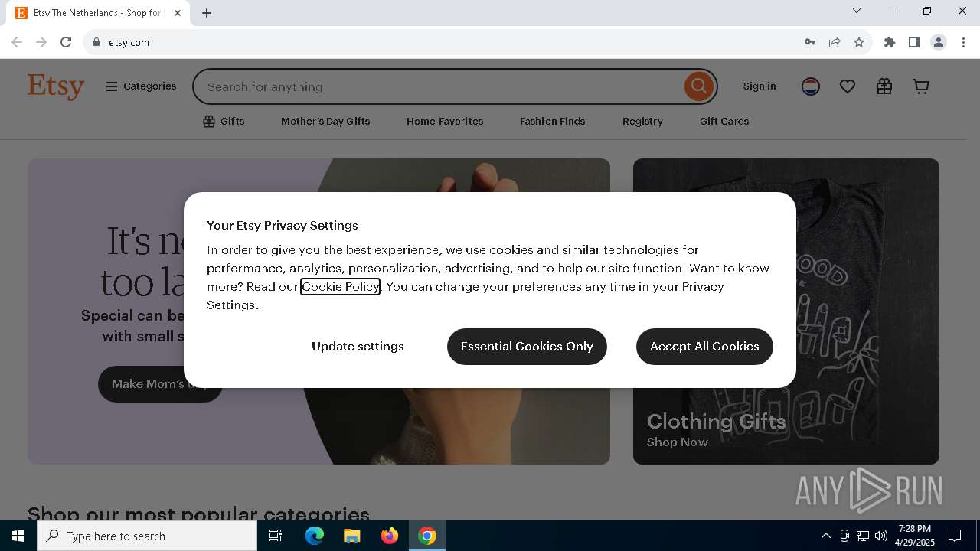Viewport: 980px width, 551px height.
Task: Open the Netherlands flag region settings
Action: pyautogui.click(x=811, y=86)
